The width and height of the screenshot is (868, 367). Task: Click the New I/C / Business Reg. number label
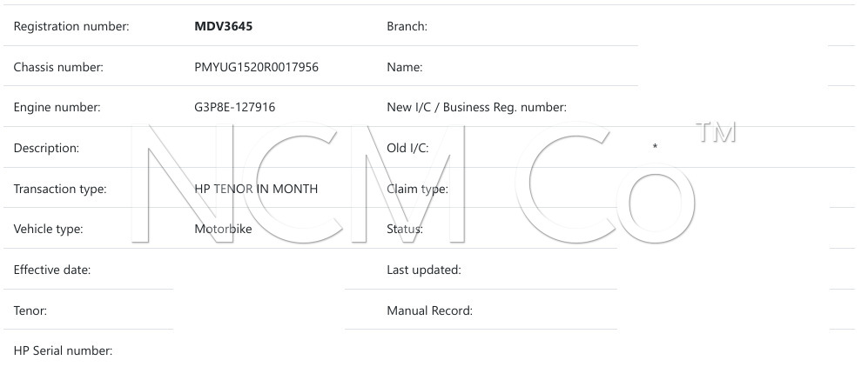pos(476,108)
